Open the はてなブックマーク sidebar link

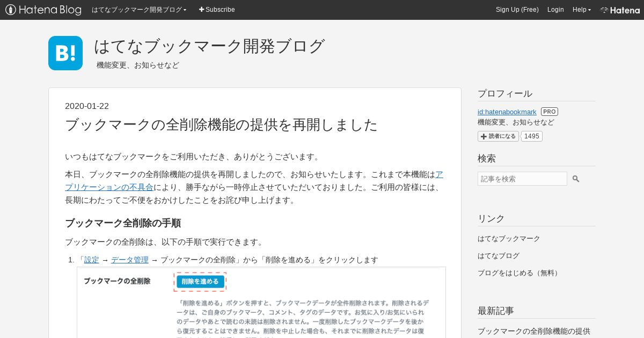click(x=509, y=239)
